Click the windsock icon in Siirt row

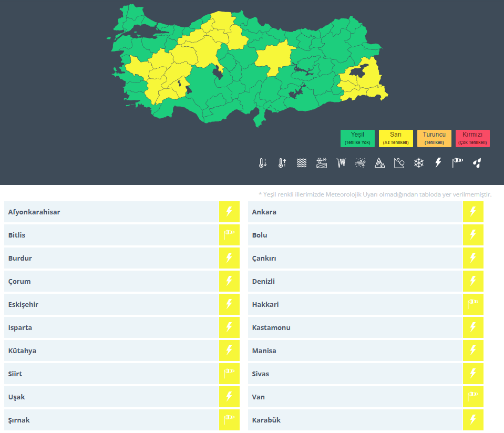229,374
